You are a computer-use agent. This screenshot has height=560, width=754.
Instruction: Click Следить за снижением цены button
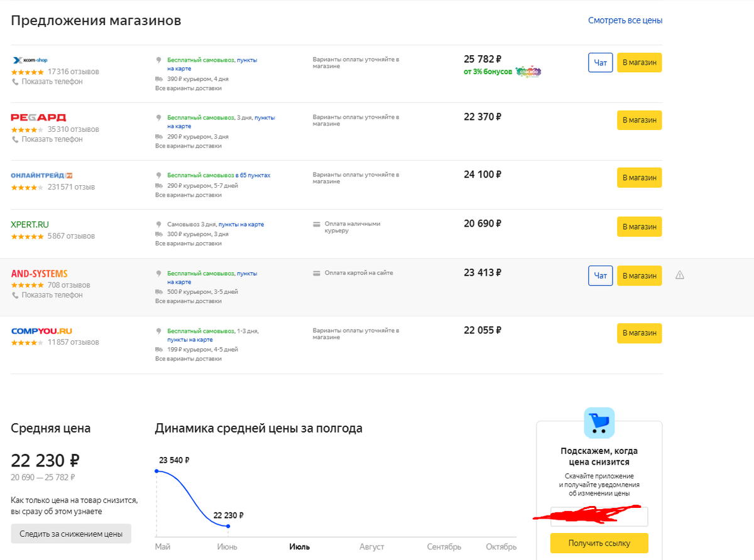tap(71, 534)
